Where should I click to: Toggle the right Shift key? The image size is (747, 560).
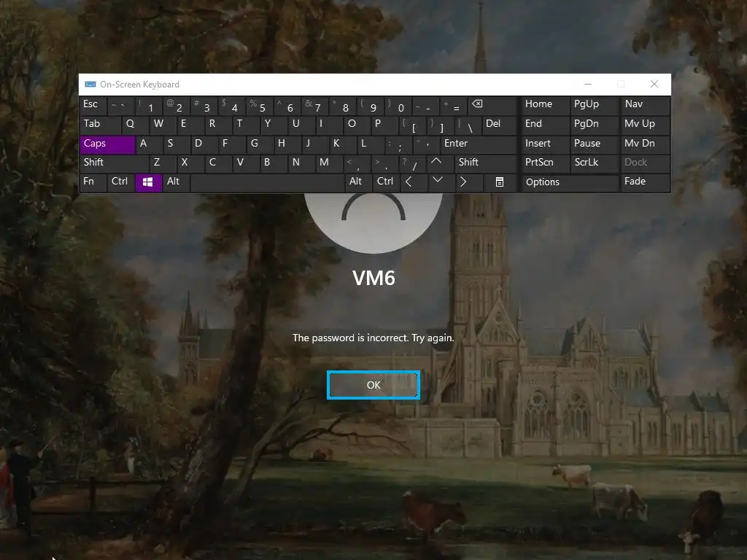coord(485,163)
